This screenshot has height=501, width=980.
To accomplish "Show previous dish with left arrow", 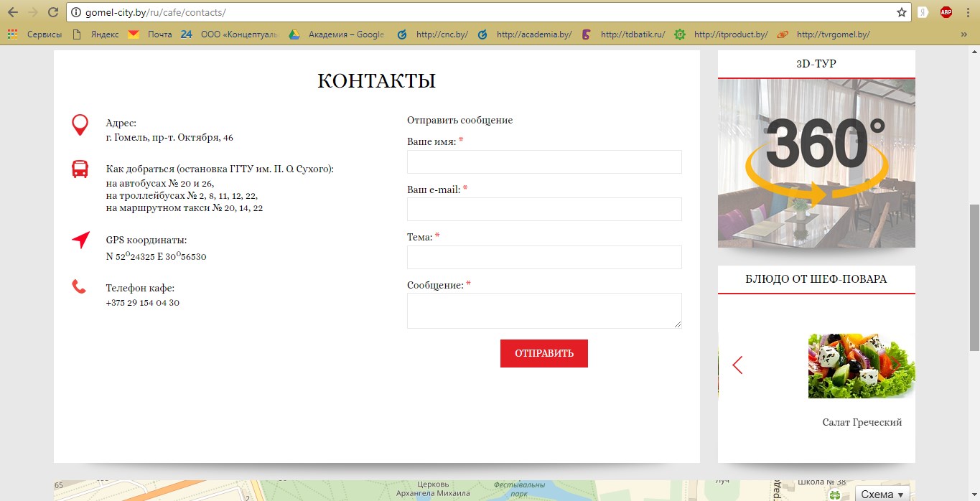I will pyautogui.click(x=737, y=365).
